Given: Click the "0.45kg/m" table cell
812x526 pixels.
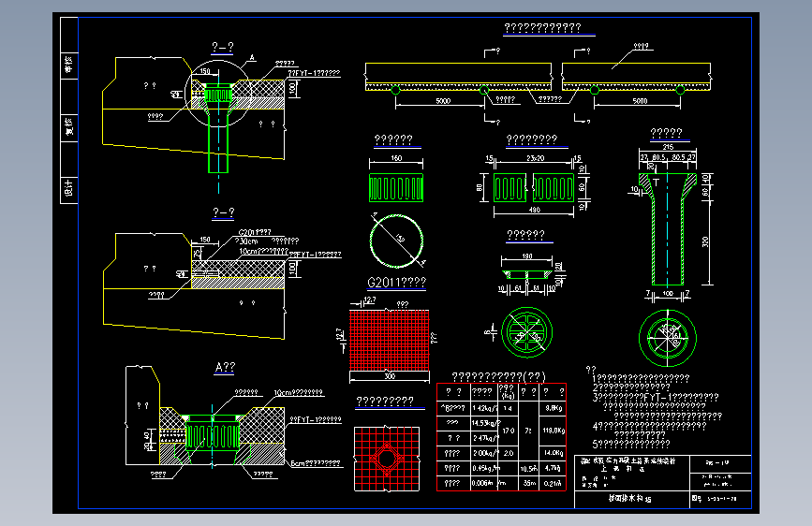Looking at the screenshot, I should pos(484,468).
